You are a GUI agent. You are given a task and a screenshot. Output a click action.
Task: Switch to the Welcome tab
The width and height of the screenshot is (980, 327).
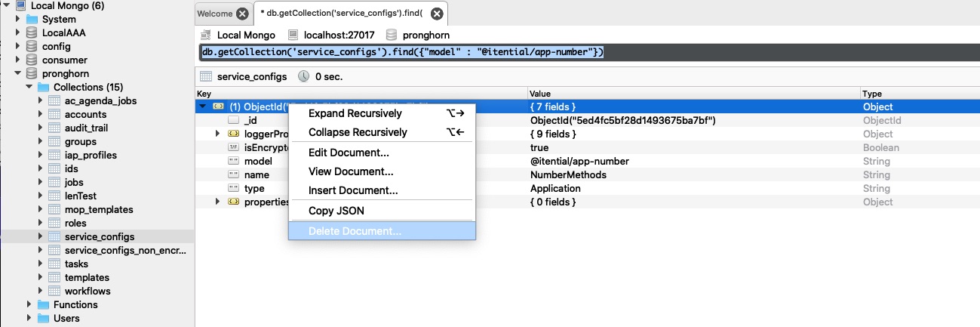pos(214,14)
